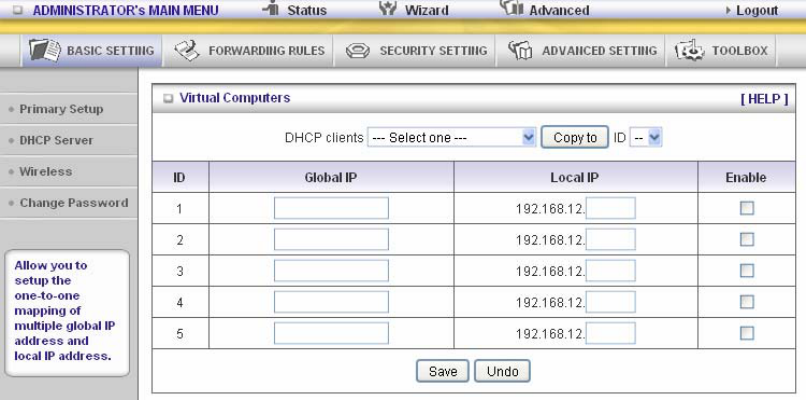Click the Toolbox gear icon

click(689, 50)
